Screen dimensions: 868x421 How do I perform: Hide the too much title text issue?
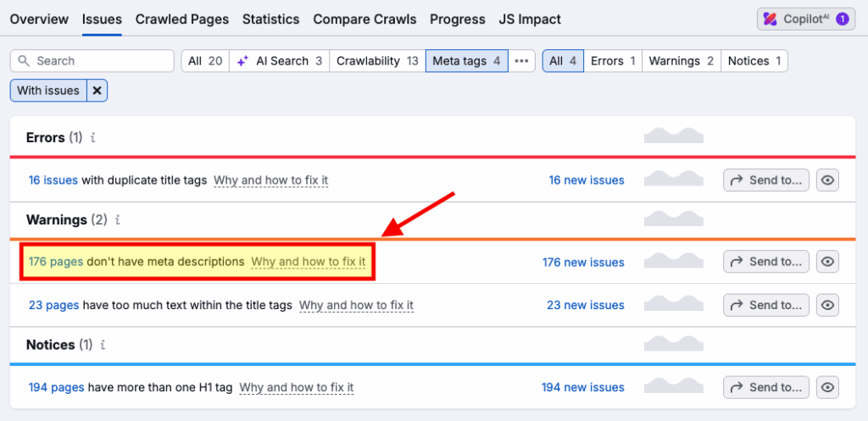click(x=827, y=305)
